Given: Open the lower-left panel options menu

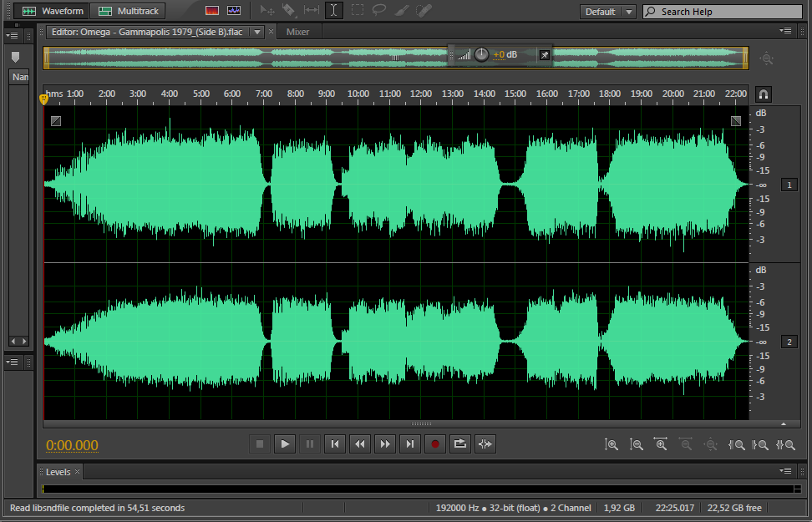Looking at the screenshot, I should 12,362.
